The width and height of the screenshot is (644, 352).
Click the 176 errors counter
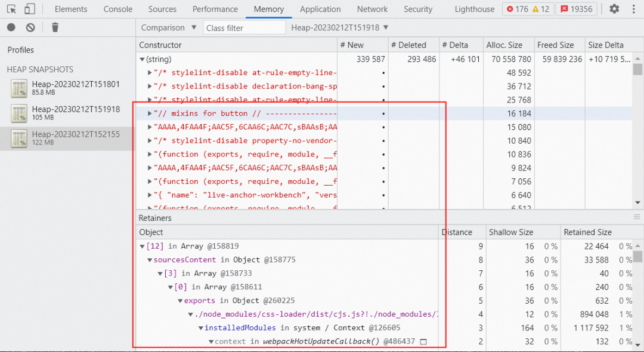518,9
